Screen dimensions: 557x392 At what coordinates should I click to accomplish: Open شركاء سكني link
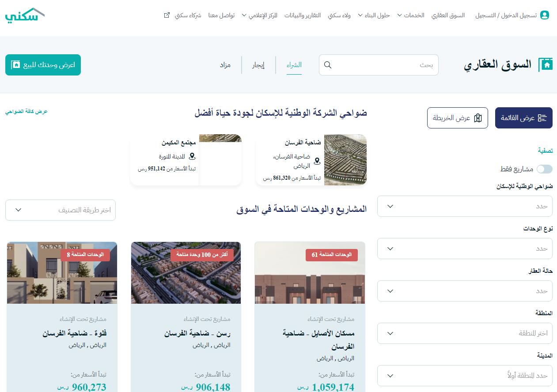[188, 15]
